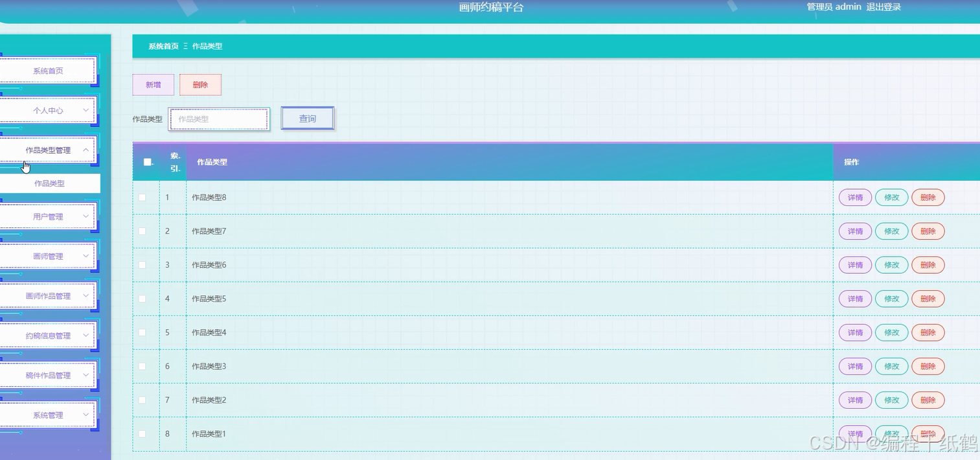
Task: Expand the 用户管理 menu chevron
Action: pos(86,216)
